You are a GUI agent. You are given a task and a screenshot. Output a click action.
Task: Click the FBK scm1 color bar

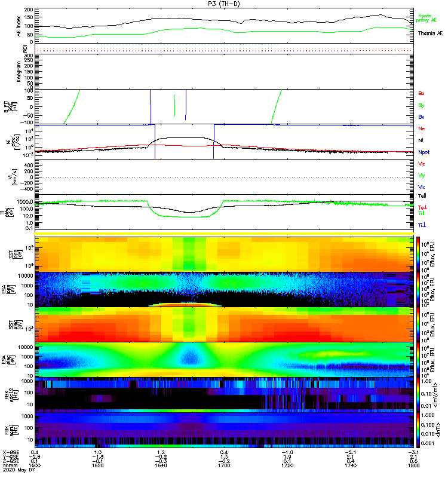(418, 430)
